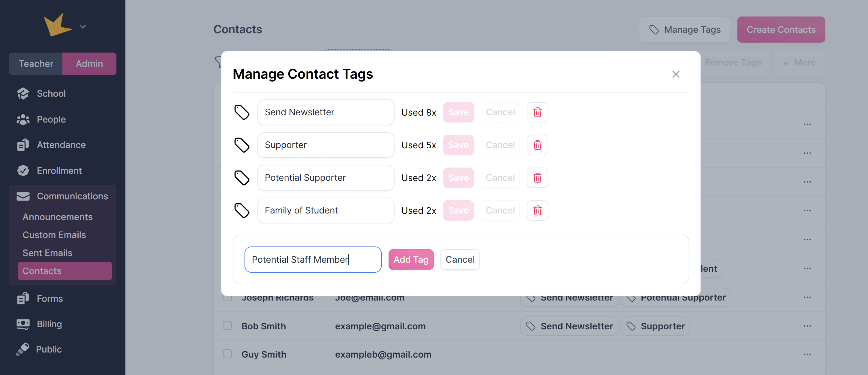
Task: Open the Billing section
Action: point(49,324)
